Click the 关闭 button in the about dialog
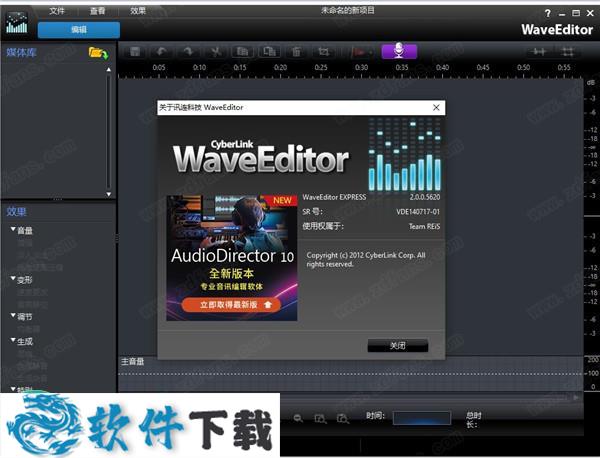This screenshot has width=600, height=458. (x=398, y=346)
